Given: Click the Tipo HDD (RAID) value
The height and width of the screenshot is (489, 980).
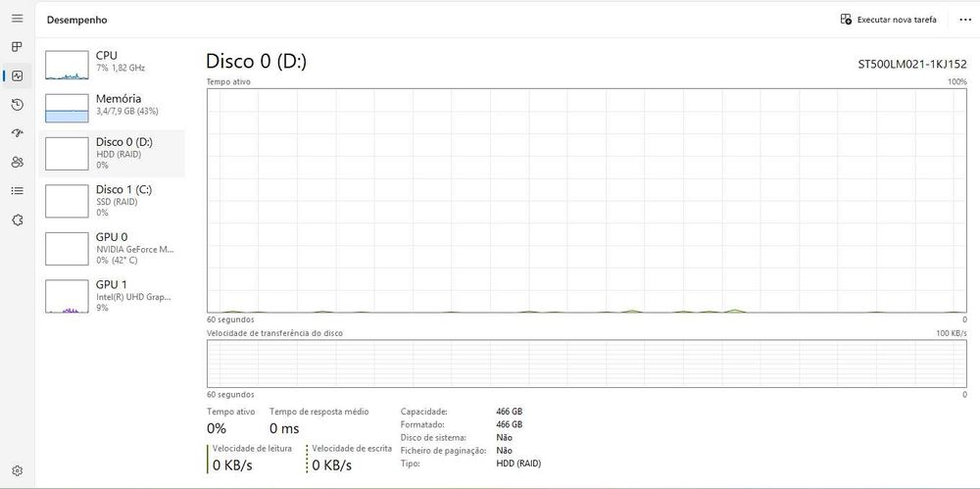Looking at the screenshot, I should point(518,464).
